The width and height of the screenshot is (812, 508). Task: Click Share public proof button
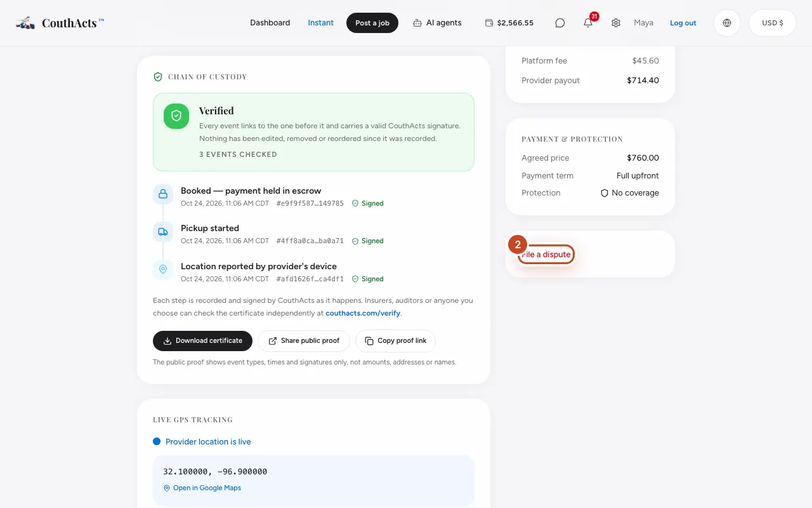click(x=303, y=341)
